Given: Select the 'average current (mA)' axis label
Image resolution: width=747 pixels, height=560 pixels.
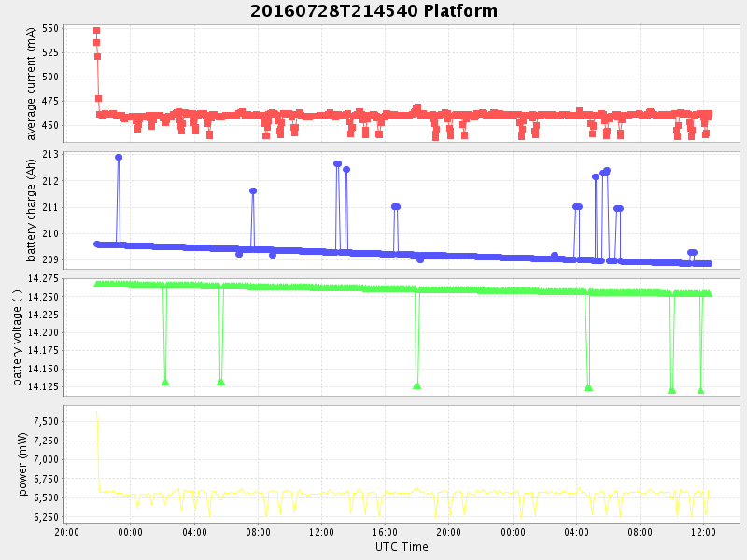Looking at the screenshot, I should [31, 84].
